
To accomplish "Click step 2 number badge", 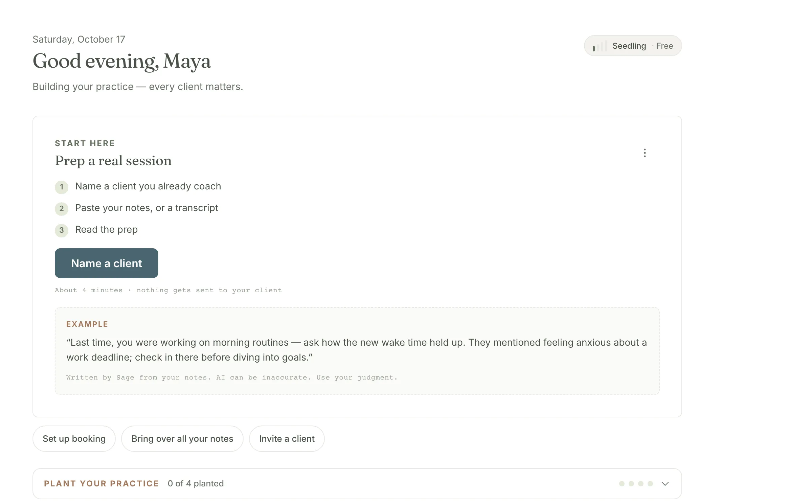I will point(62,209).
